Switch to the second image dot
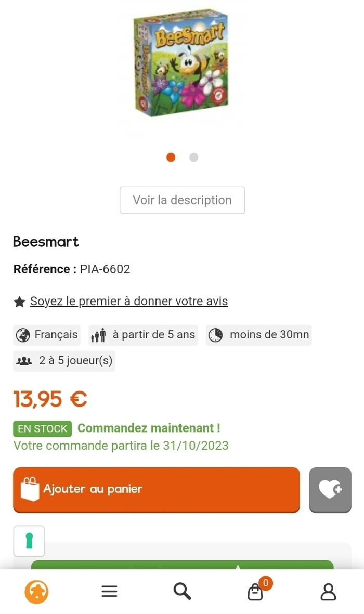This screenshot has width=364, height=614. pyautogui.click(x=193, y=157)
